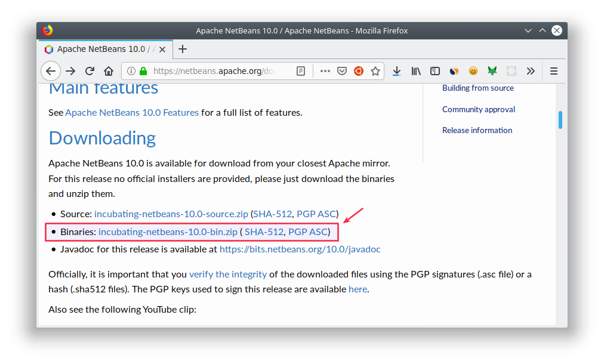
Task: Open the Firefox hamburger menu
Action: point(554,70)
